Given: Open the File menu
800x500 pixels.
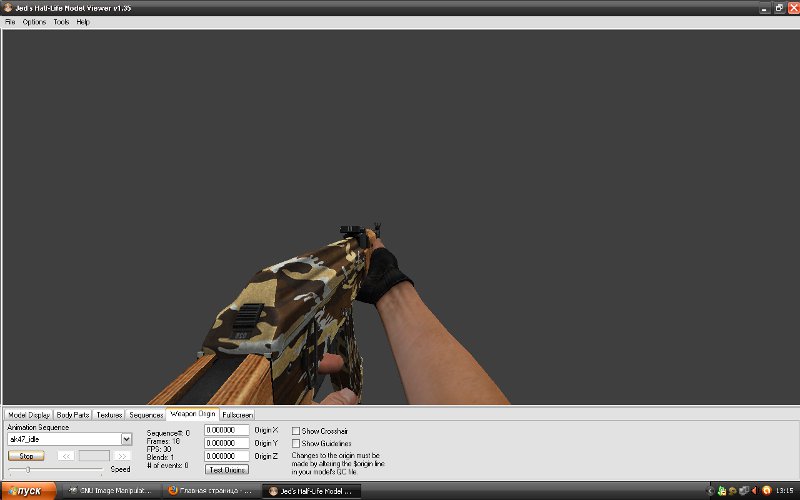Looking at the screenshot, I should point(10,22).
